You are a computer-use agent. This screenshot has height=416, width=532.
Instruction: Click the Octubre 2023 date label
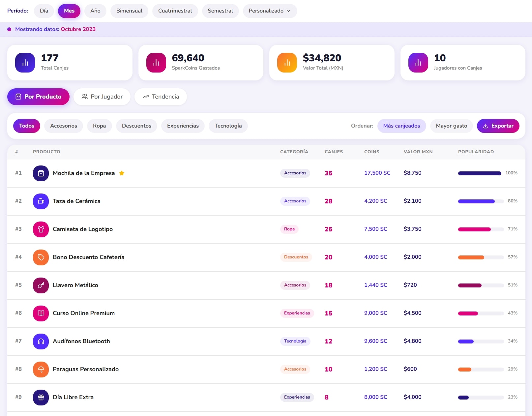pos(78,29)
